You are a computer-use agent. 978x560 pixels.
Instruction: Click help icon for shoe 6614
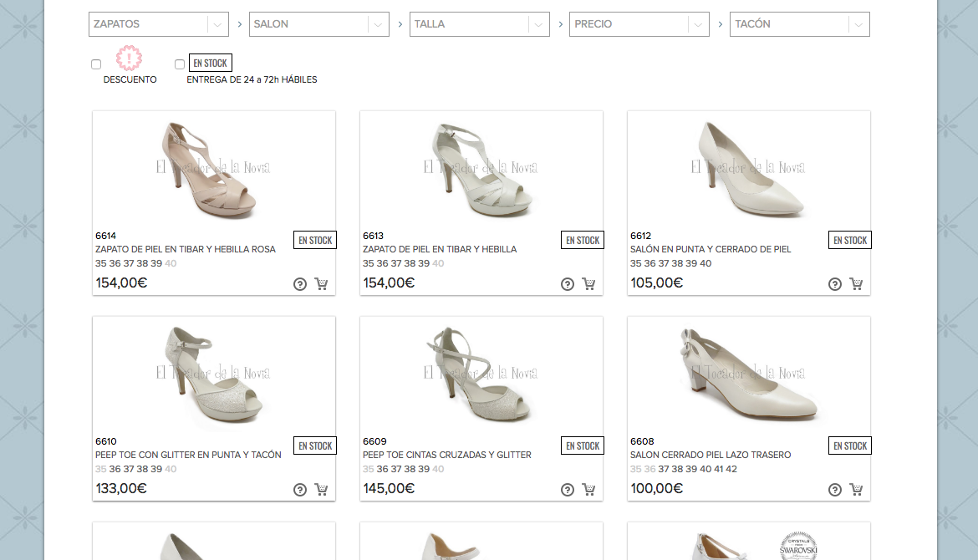pyautogui.click(x=300, y=284)
